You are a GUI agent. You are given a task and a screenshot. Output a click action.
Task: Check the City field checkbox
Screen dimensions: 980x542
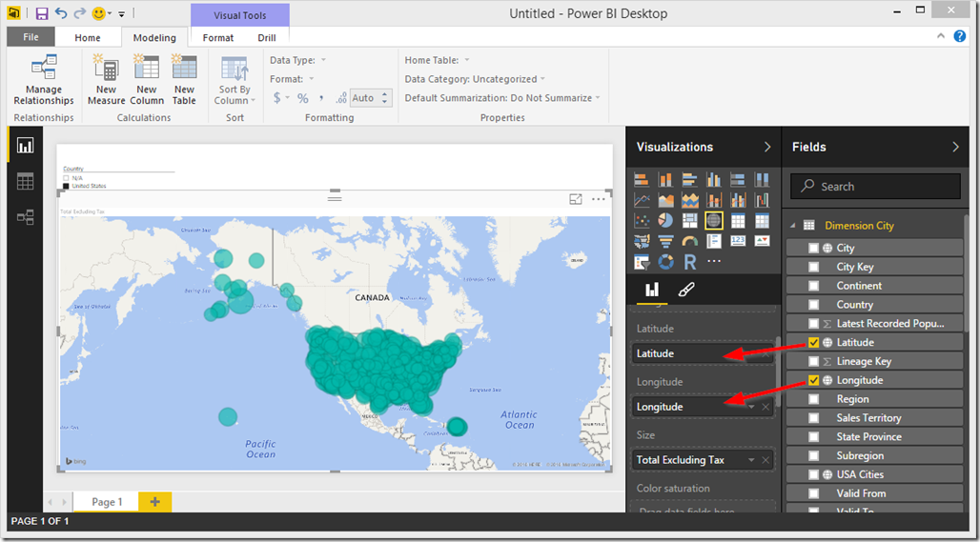pyautogui.click(x=814, y=248)
